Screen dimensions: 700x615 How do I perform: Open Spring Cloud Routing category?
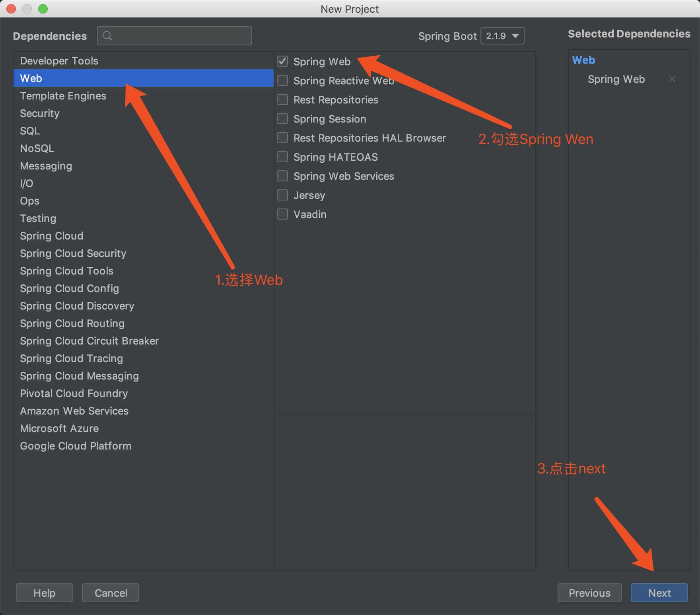[143, 323]
